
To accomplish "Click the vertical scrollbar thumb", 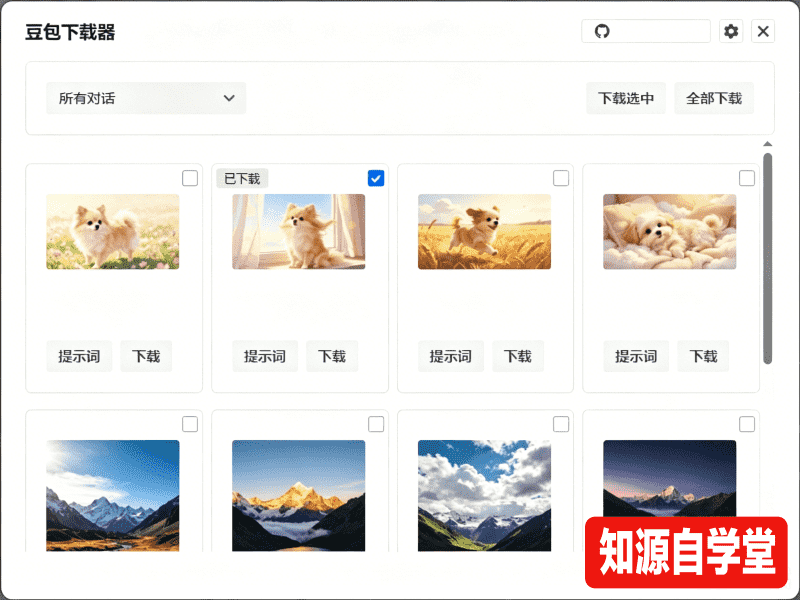I will pos(767,259).
